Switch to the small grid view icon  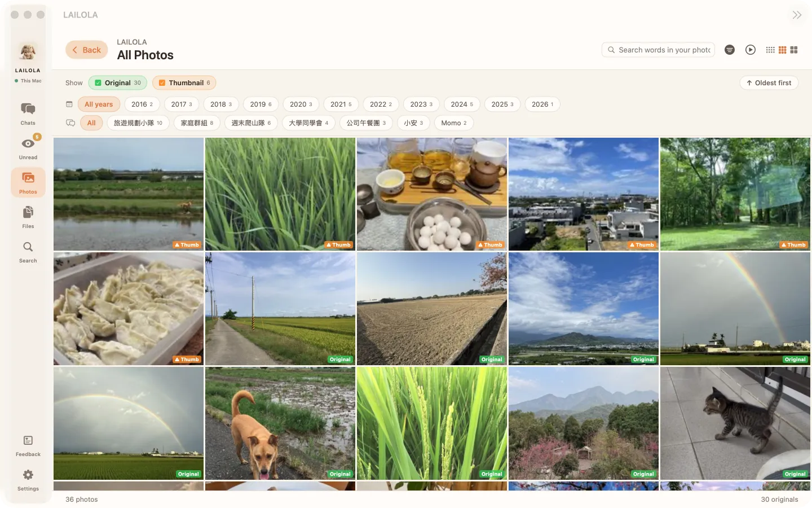point(770,50)
